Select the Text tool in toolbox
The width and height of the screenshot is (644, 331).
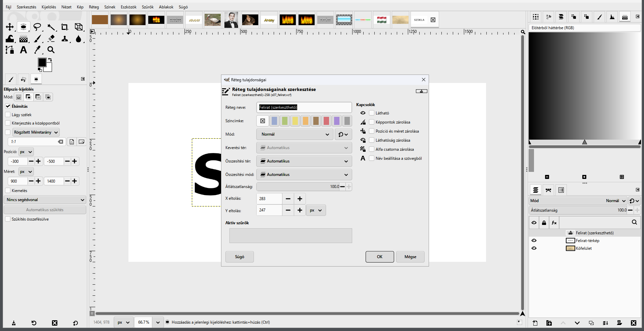23,50
